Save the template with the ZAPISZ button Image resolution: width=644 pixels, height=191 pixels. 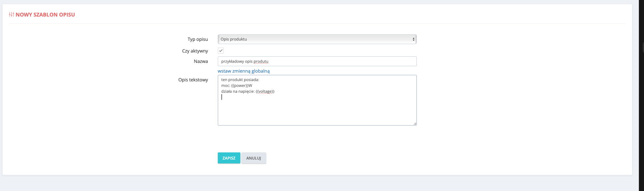click(229, 158)
